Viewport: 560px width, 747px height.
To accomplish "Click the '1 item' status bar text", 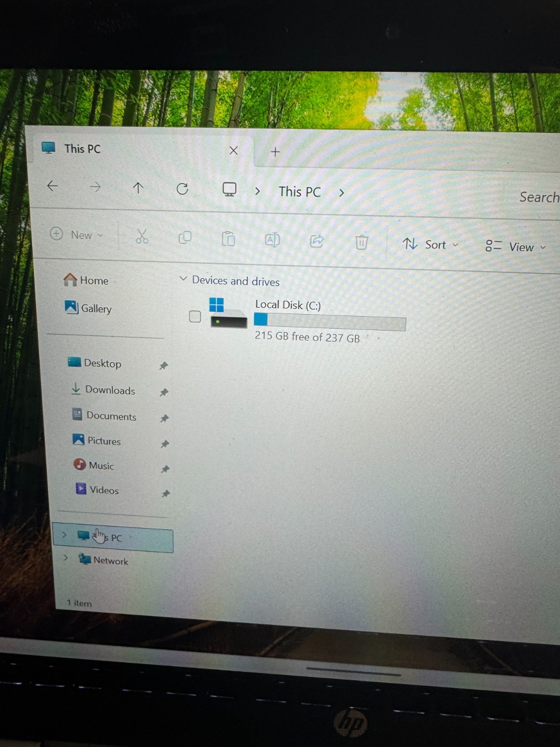I will tap(79, 603).
